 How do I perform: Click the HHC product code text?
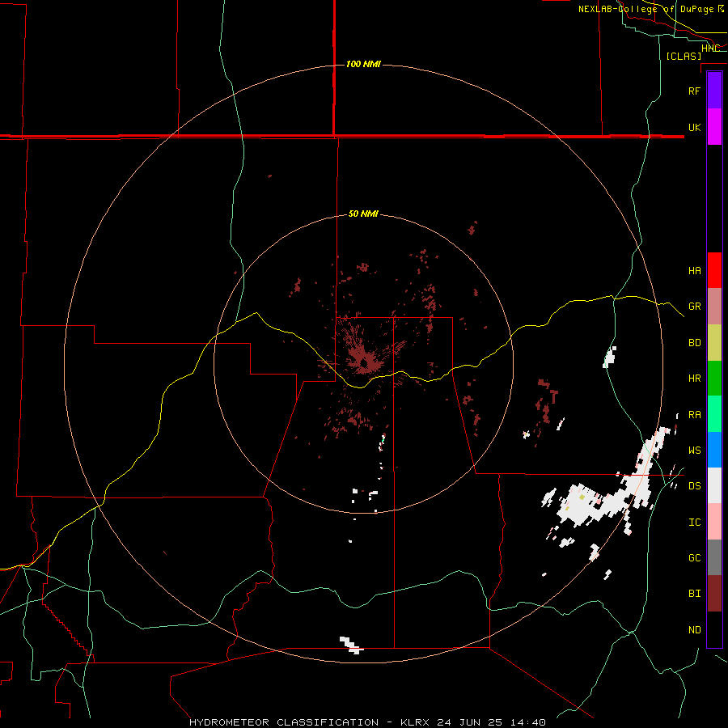coord(710,49)
